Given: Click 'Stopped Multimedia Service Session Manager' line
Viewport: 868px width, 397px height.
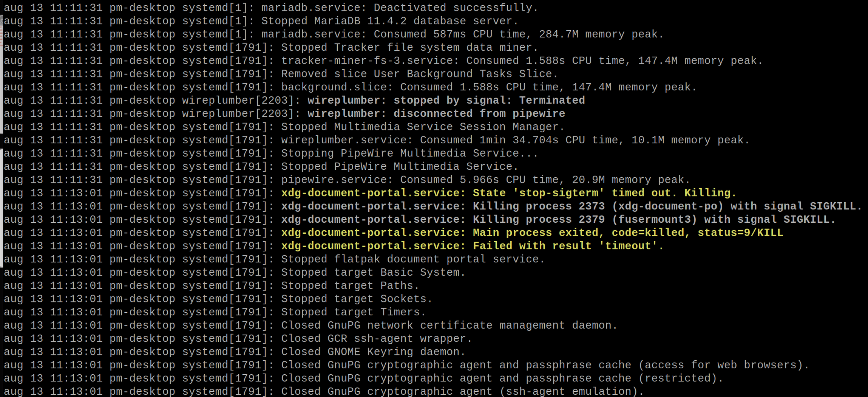Looking at the screenshot, I should (x=284, y=127).
